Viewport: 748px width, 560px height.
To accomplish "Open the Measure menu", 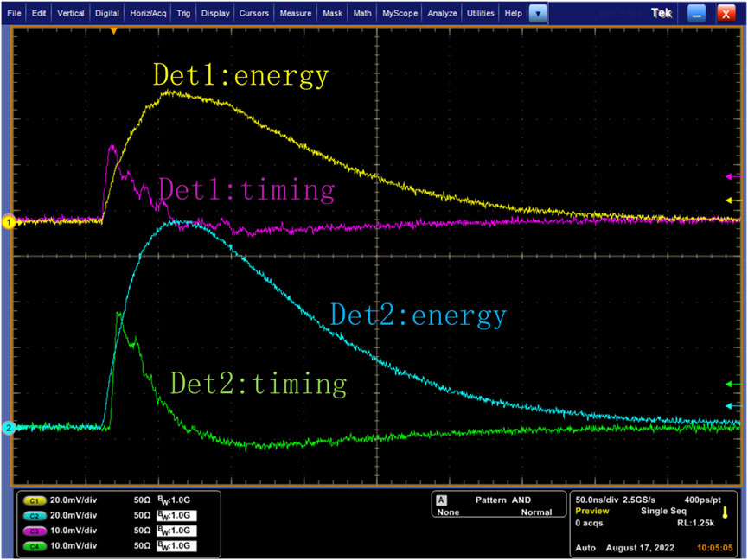I will click(295, 13).
